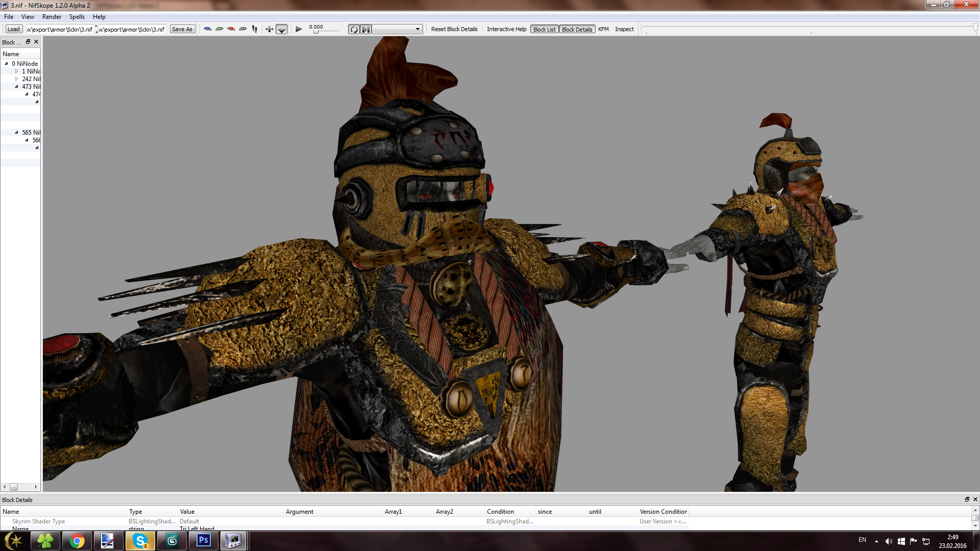
Task: Collapse the 566 tree item
Action: point(27,140)
